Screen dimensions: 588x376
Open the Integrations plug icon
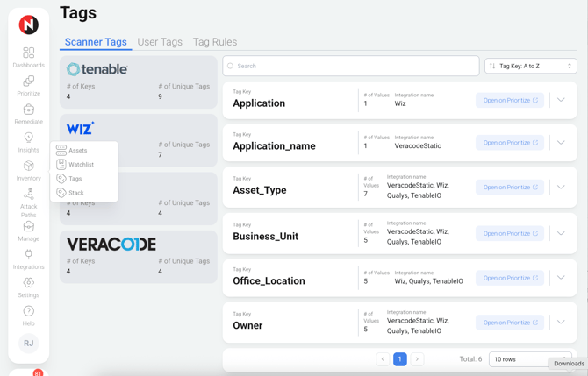28,255
